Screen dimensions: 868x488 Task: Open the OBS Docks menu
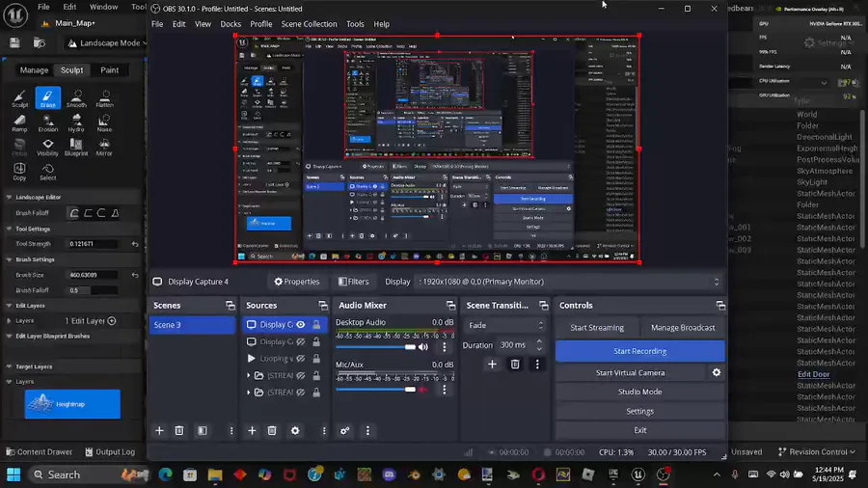231,24
